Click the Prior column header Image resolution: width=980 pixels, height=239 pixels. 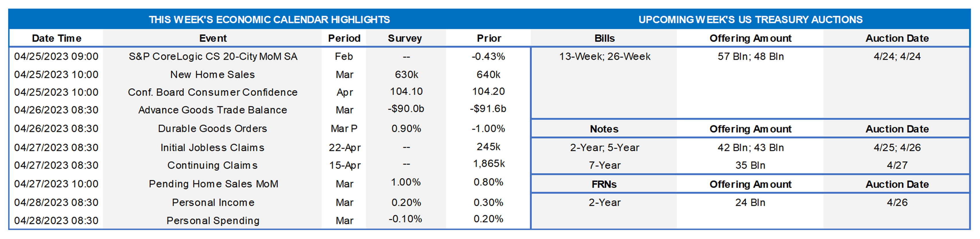[x=489, y=38]
